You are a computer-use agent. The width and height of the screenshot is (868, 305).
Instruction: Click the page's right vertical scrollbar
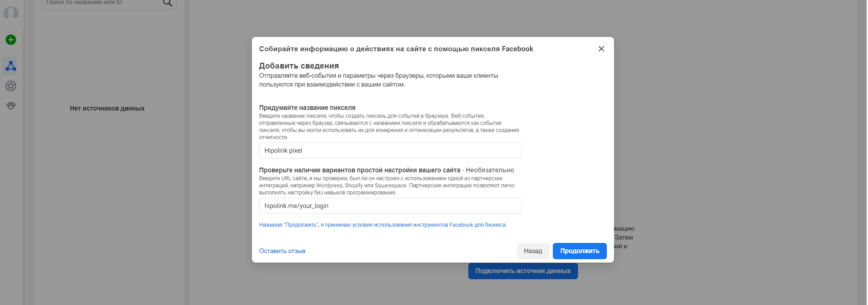[862, 153]
